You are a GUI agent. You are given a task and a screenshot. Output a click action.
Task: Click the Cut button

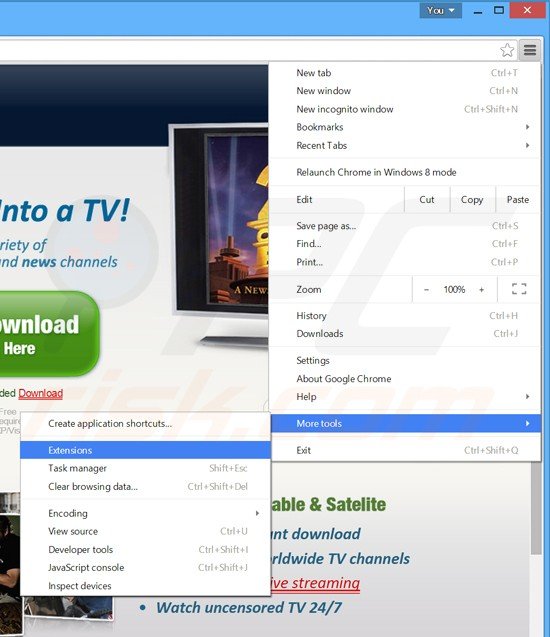click(x=427, y=199)
